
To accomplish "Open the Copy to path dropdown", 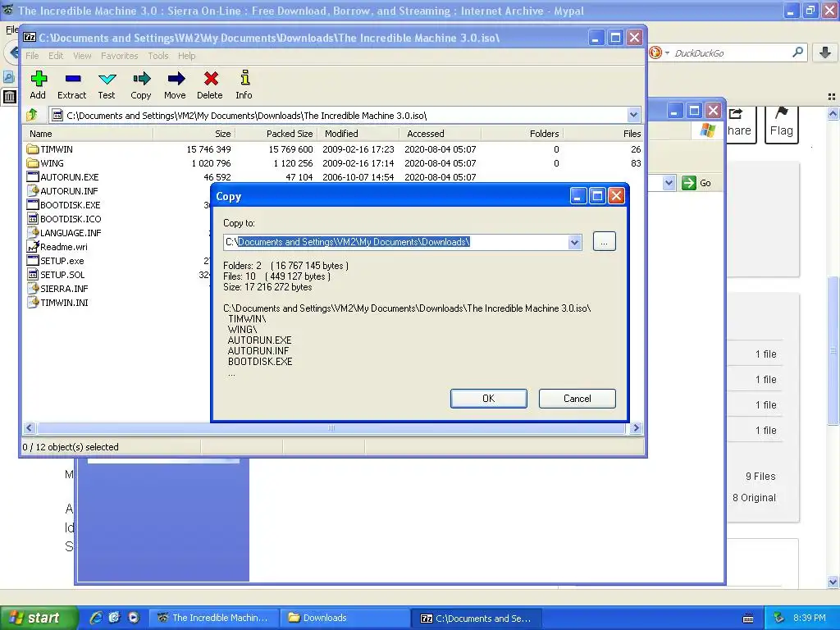I will point(574,242).
